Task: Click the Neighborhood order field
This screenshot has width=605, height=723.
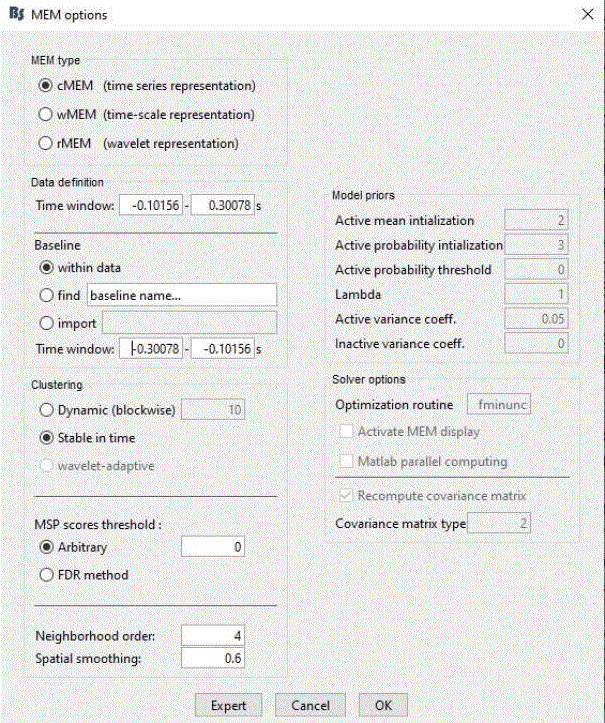Action: (x=213, y=635)
